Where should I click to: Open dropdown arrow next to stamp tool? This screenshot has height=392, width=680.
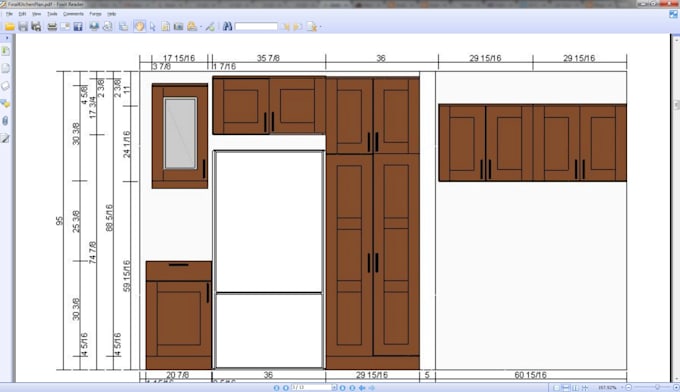click(200, 27)
